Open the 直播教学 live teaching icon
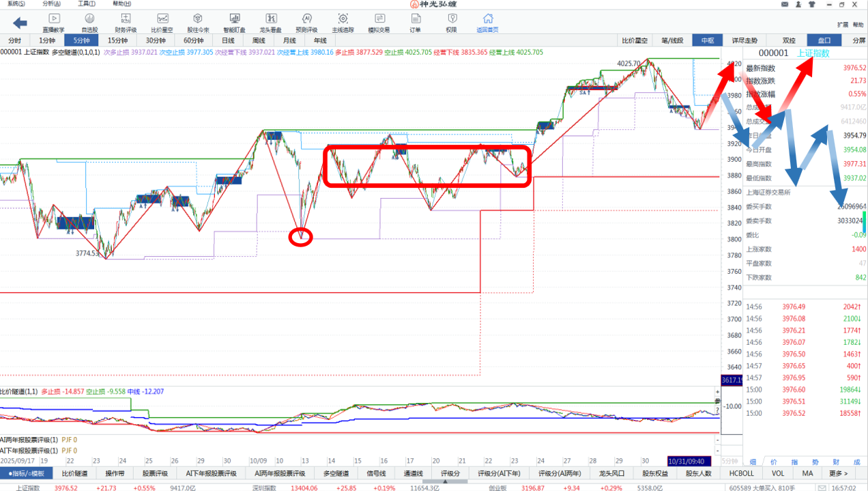This screenshot has width=868, height=491. click(53, 23)
